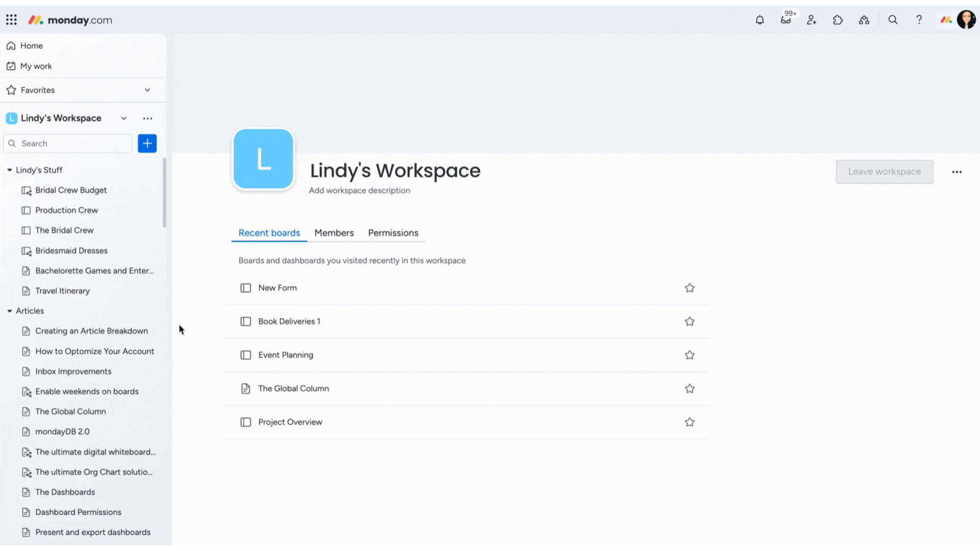Click Add workspace description
Screen dimensions: 980x551
359,190
